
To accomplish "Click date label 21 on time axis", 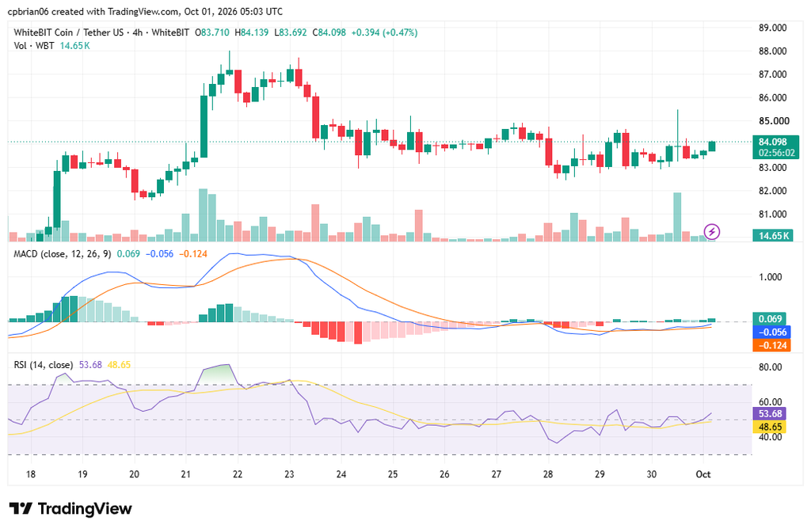I will point(185,474).
